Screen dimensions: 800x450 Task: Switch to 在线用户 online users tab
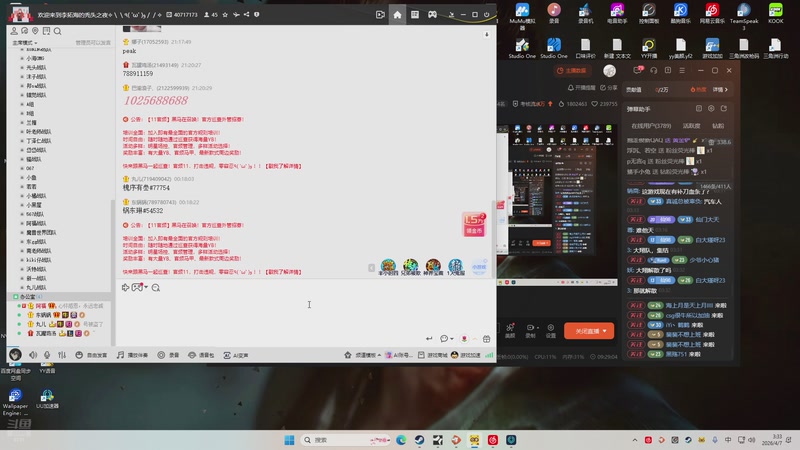click(x=651, y=126)
